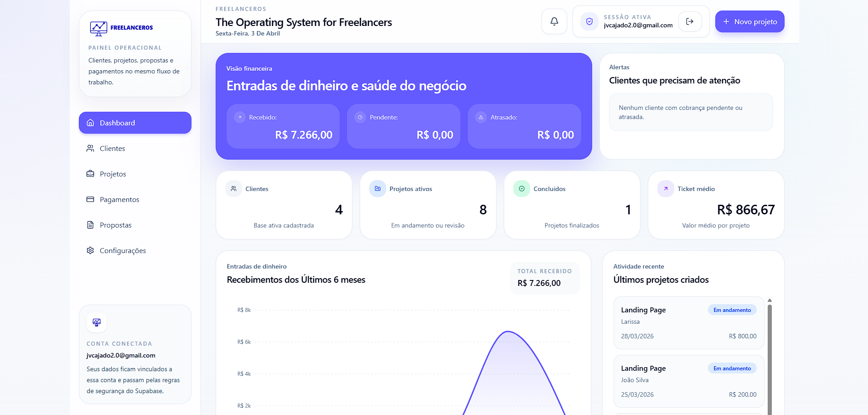
Task: Create a Novo projeto
Action: coord(749,21)
